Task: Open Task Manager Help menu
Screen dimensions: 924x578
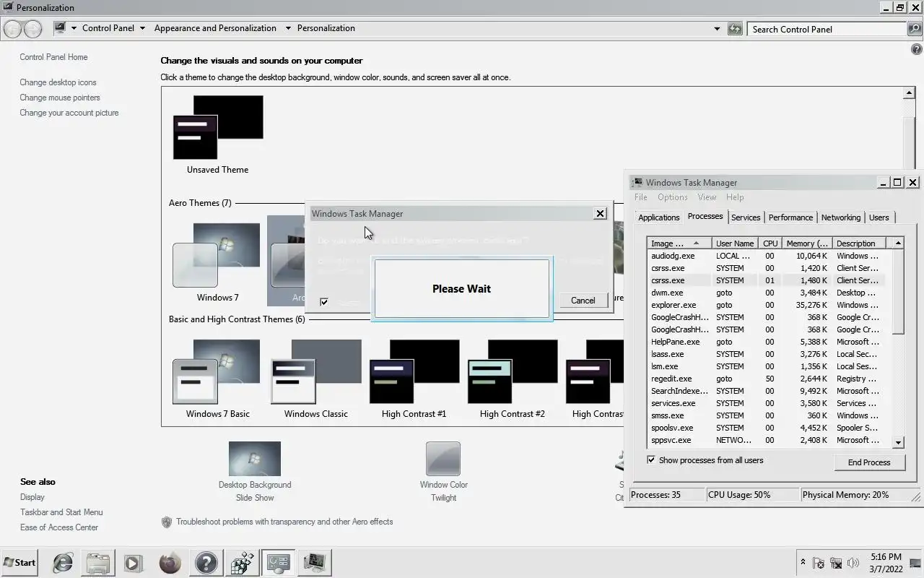Action: pos(735,197)
